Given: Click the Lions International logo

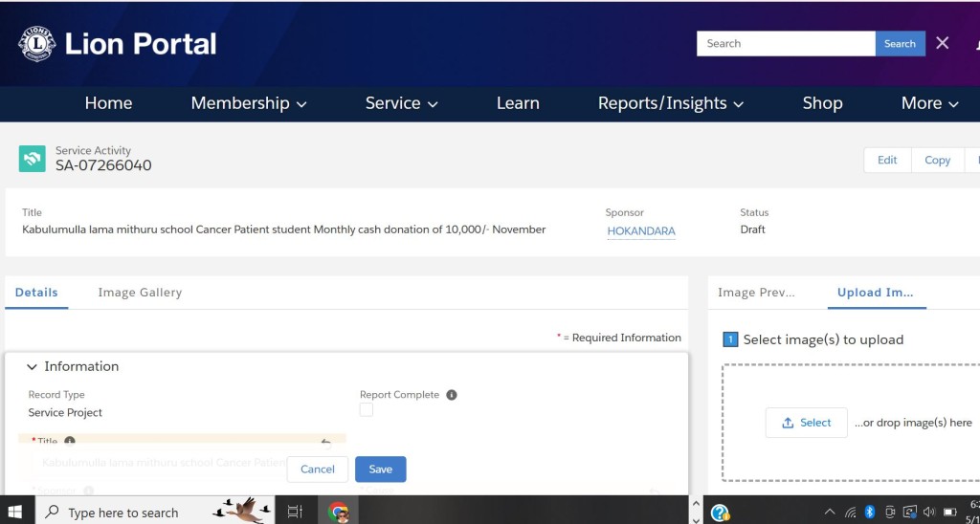Looking at the screenshot, I should click(x=37, y=44).
